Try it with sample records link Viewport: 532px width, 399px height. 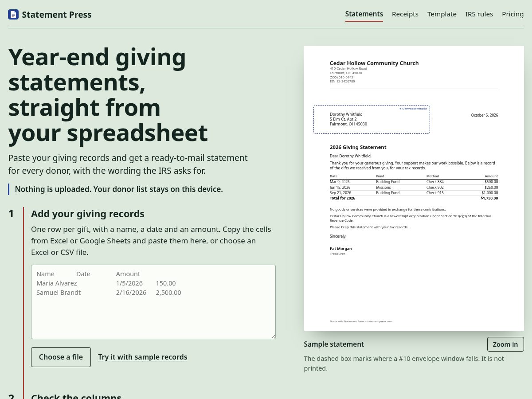(143, 357)
